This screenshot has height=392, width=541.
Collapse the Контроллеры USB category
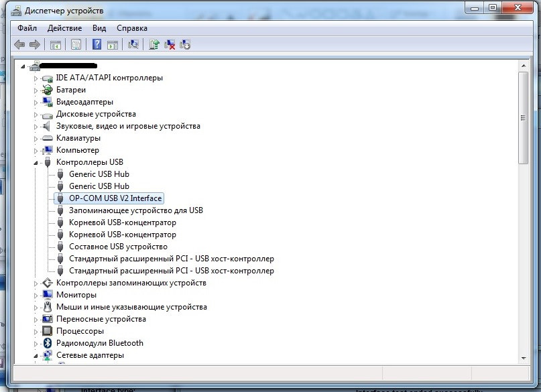(x=36, y=163)
